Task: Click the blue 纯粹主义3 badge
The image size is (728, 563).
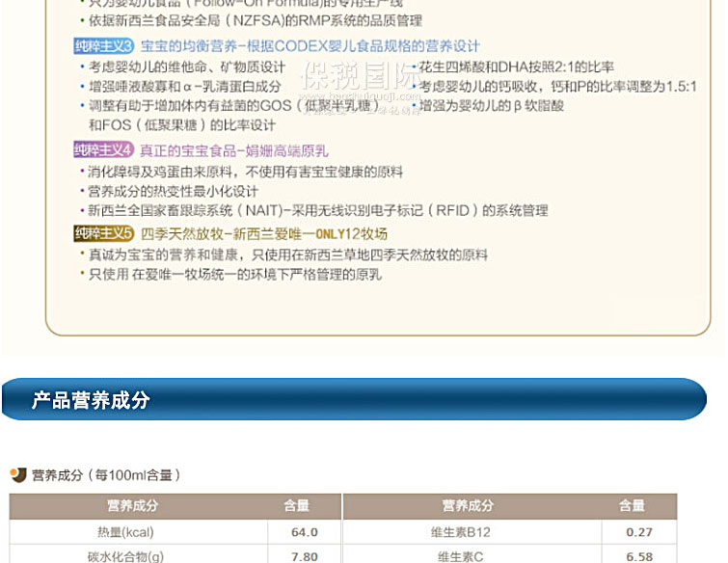Action: pos(104,46)
